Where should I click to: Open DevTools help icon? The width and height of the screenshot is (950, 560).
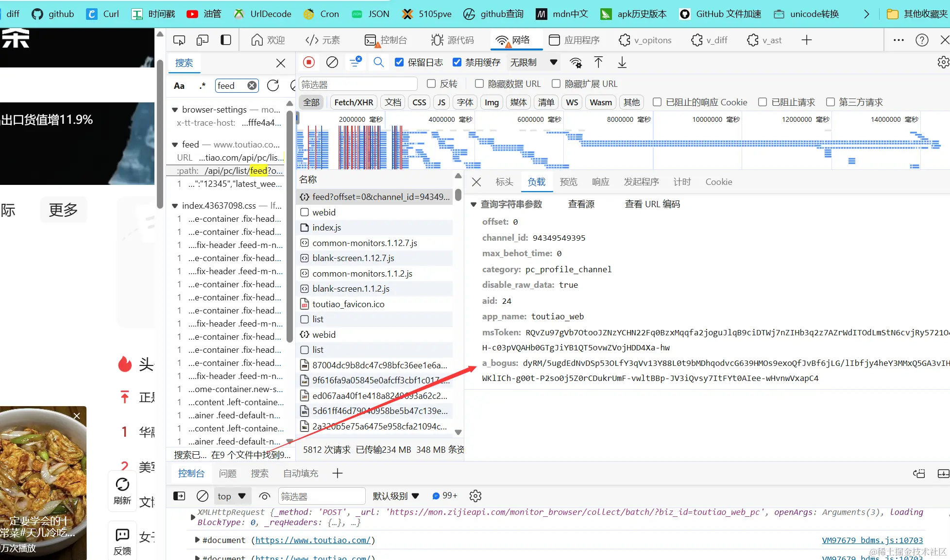922,40
